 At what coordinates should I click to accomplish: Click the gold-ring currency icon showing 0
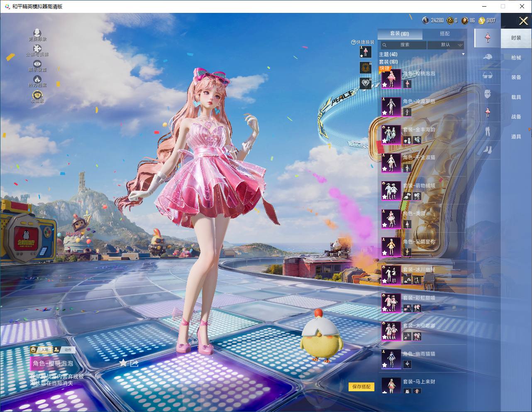[450, 20]
